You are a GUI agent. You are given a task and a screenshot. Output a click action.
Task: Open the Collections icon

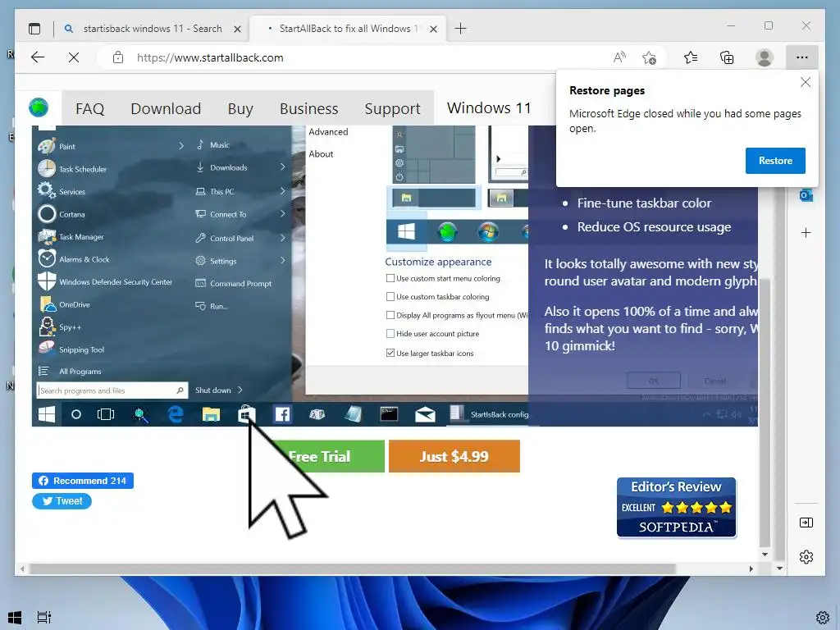click(x=727, y=57)
